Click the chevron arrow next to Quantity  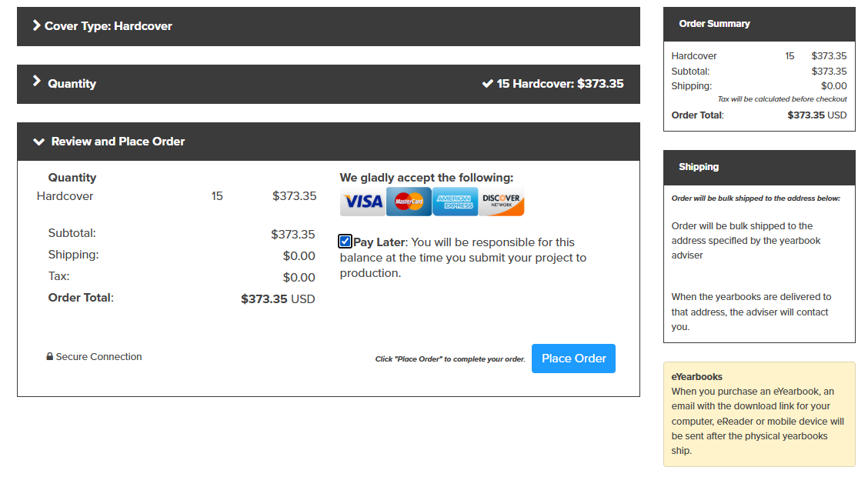pyautogui.click(x=36, y=81)
